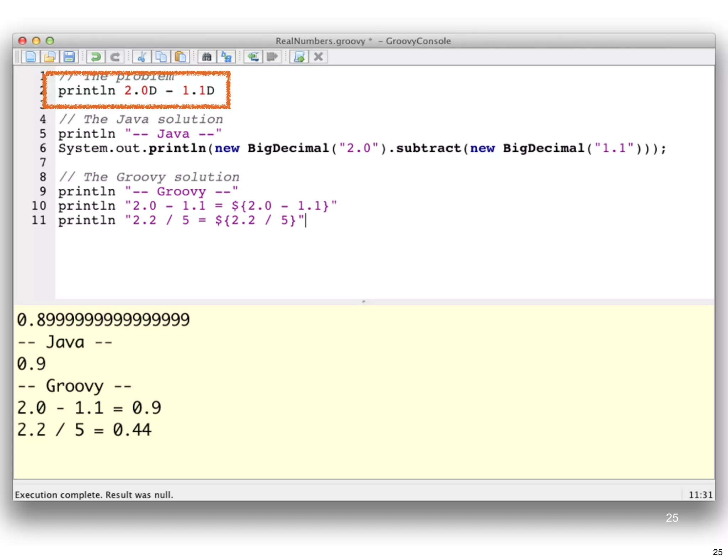The width and height of the screenshot is (728, 560).
Task: Run the script with the Execute icon
Action: point(299,57)
